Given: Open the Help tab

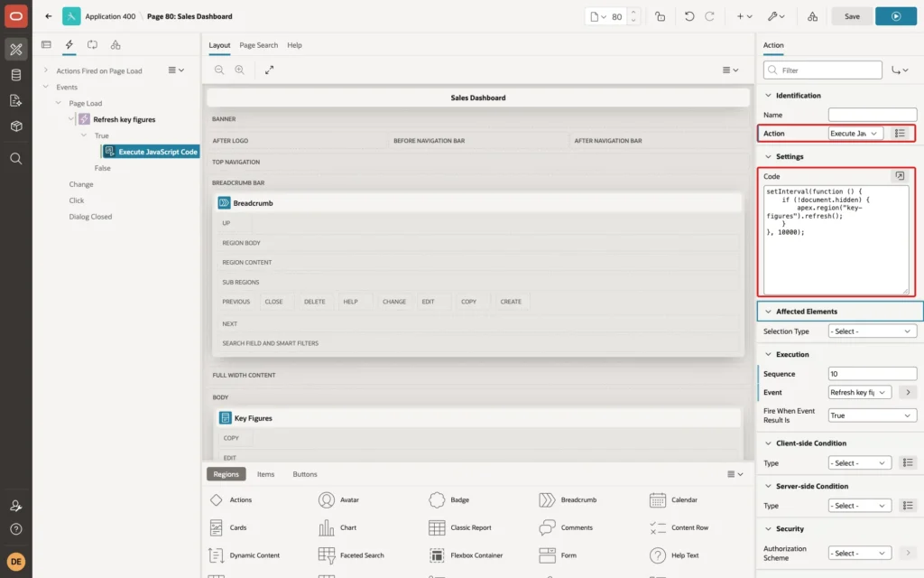Looking at the screenshot, I should coord(294,45).
